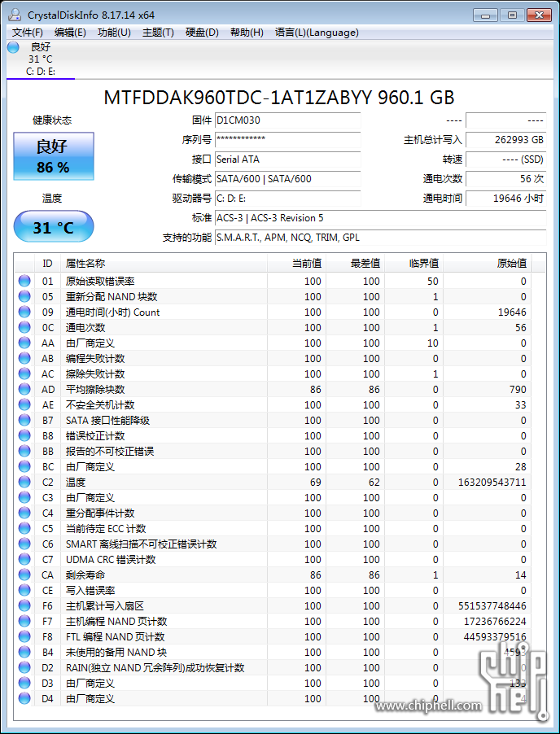Click status orb of row F7 主机编程 NAND 页计数
The width and height of the screenshot is (560, 734).
point(24,621)
